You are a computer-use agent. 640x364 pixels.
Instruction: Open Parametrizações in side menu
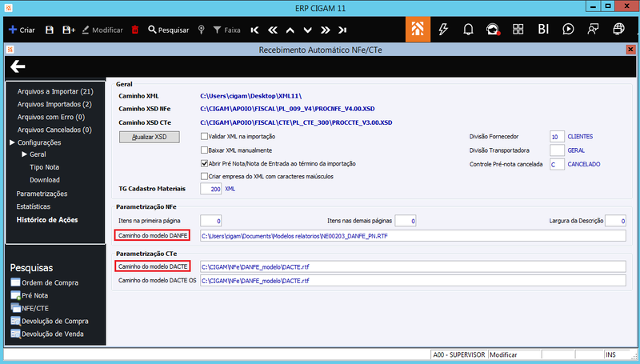point(42,194)
